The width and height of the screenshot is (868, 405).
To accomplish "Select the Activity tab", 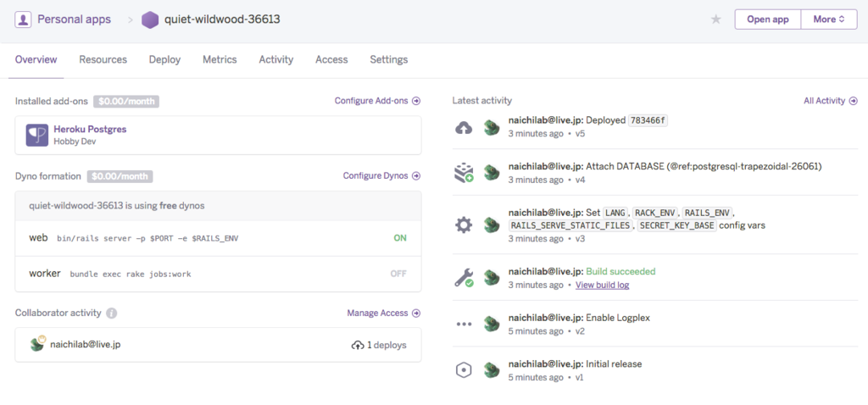I will point(276,60).
